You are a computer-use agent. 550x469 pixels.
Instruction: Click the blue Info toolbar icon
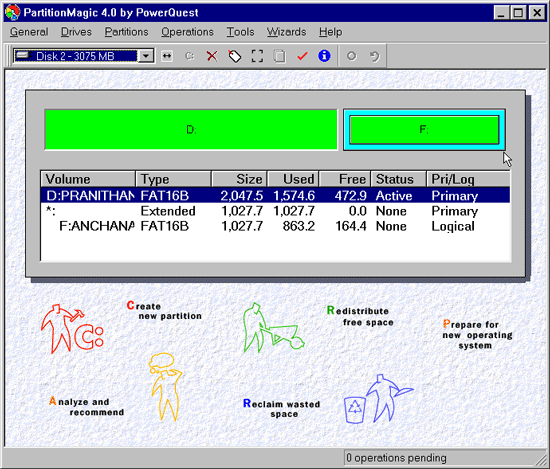coord(324,56)
